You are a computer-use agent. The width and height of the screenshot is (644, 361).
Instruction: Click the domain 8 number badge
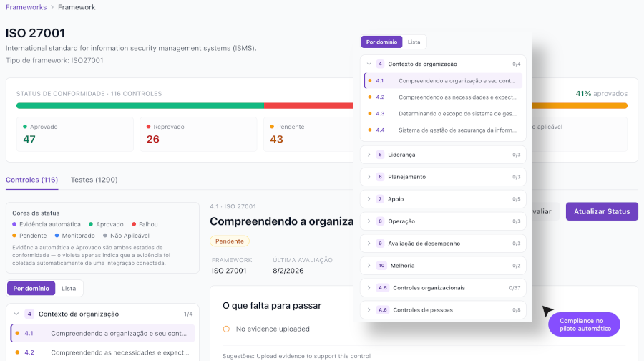point(381,221)
